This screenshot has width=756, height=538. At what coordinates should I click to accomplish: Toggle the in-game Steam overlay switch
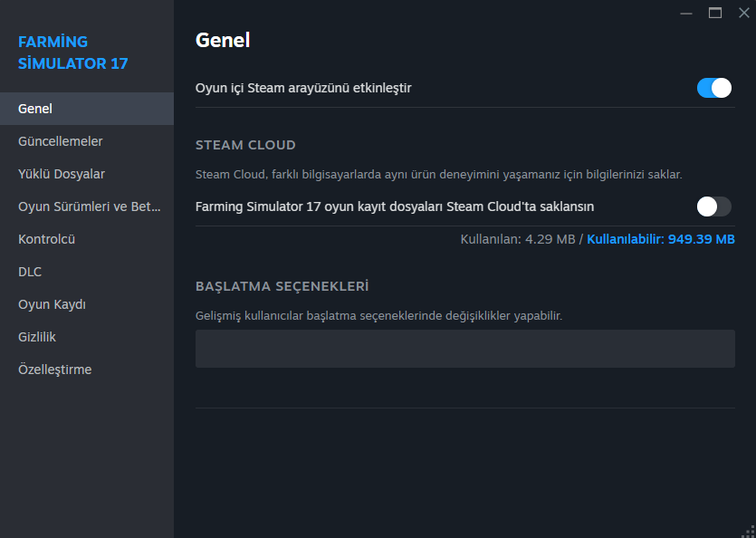714,88
